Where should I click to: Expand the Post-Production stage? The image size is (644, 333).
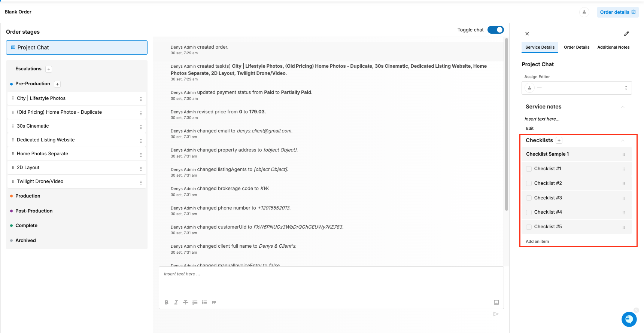tap(34, 211)
